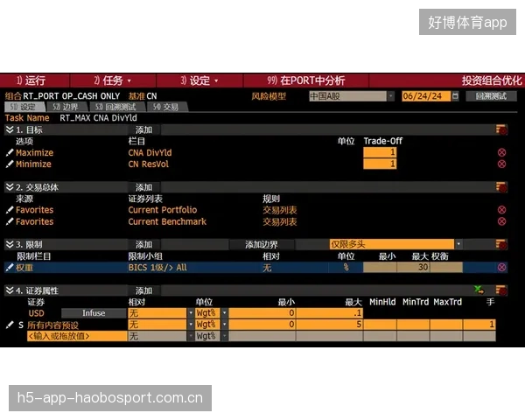Remove the Current Portfolio source row
The height and width of the screenshot is (420, 525).
(501, 210)
